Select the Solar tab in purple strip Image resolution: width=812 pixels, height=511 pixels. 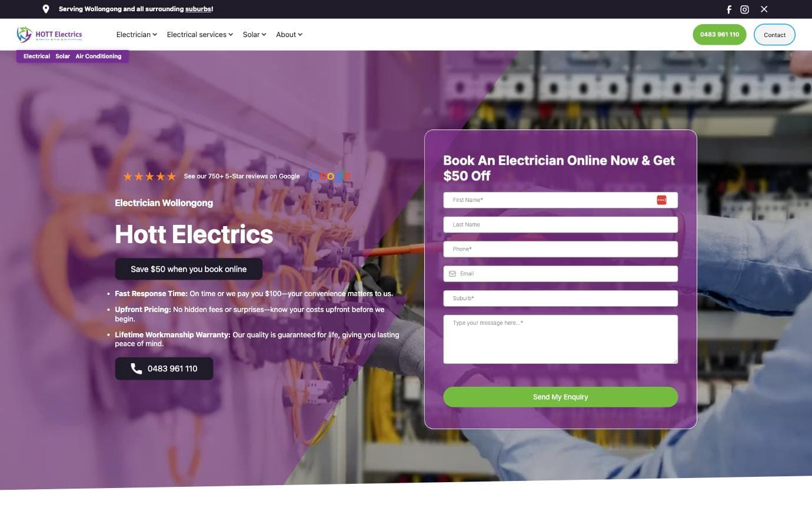coord(63,57)
